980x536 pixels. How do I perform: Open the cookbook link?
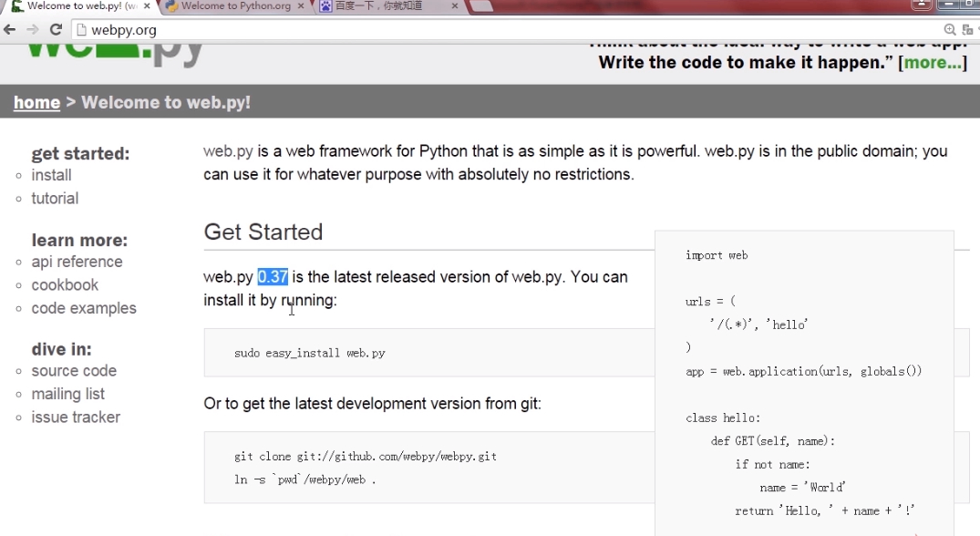(65, 285)
